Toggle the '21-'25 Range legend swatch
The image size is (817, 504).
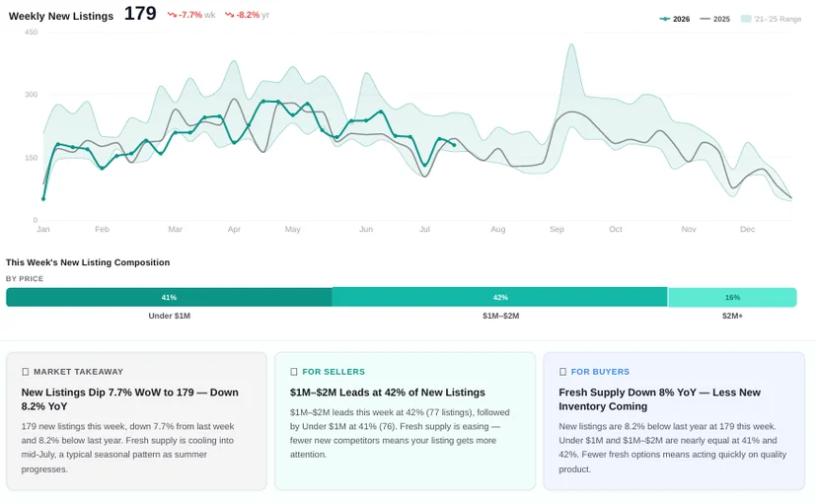coord(746,19)
